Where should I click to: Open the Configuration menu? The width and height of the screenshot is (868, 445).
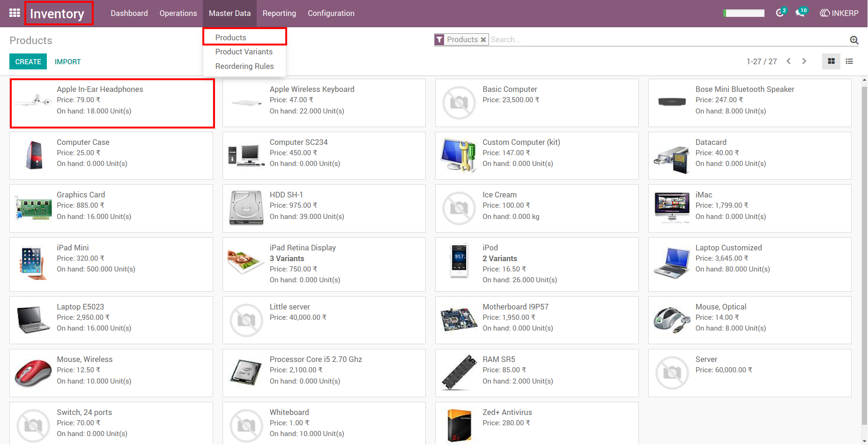point(331,13)
